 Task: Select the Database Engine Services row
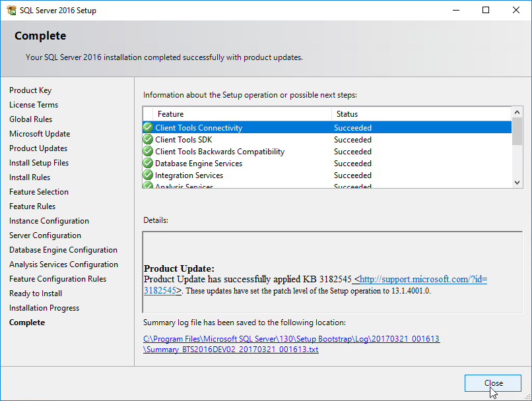point(327,163)
